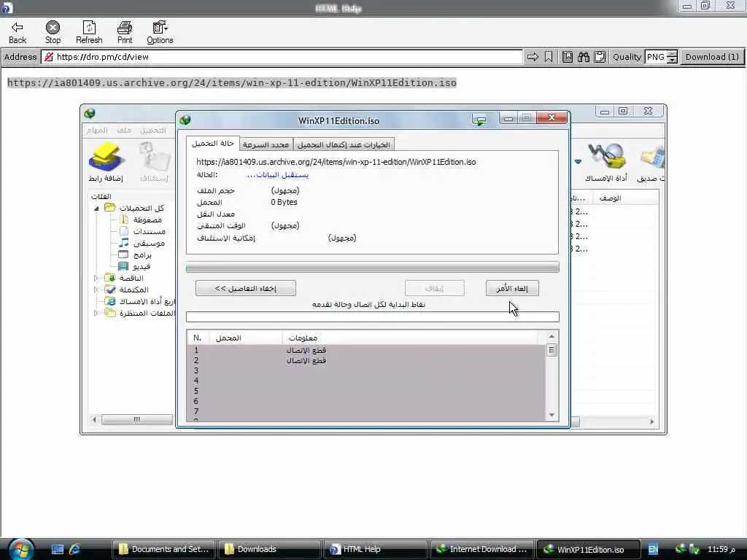
Task: Click the Download (1) button
Action: click(x=712, y=57)
